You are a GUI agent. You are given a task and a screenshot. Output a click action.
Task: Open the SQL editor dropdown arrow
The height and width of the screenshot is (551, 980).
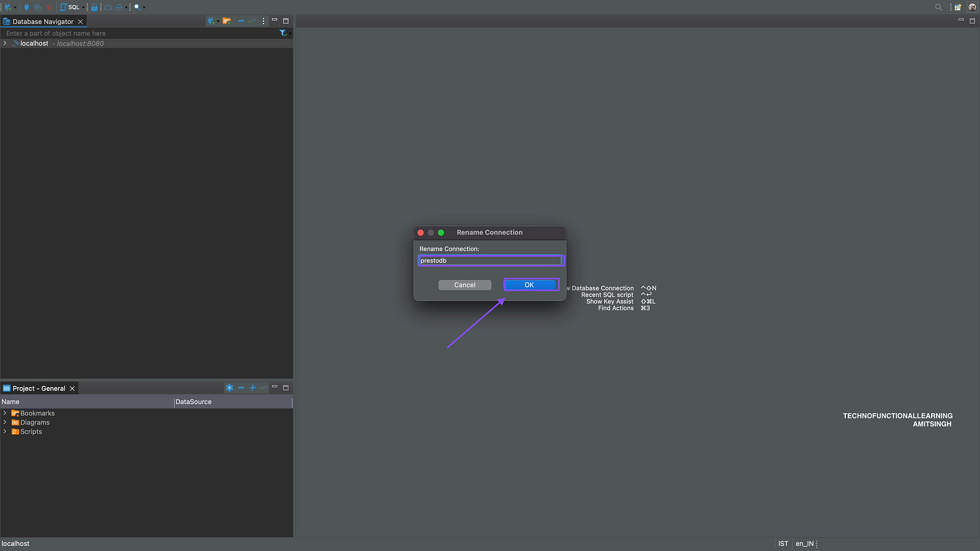tap(84, 7)
